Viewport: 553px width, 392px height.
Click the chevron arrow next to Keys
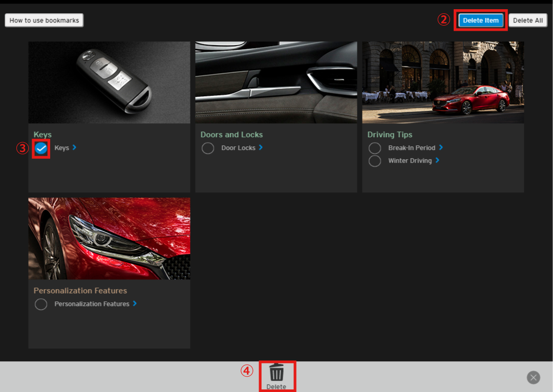click(x=75, y=147)
